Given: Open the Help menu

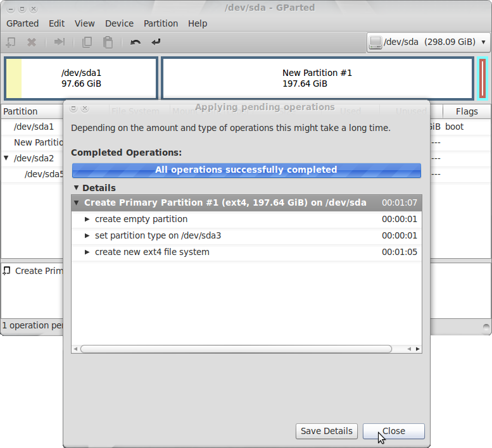Looking at the screenshot, I should (x=198, y=23).
